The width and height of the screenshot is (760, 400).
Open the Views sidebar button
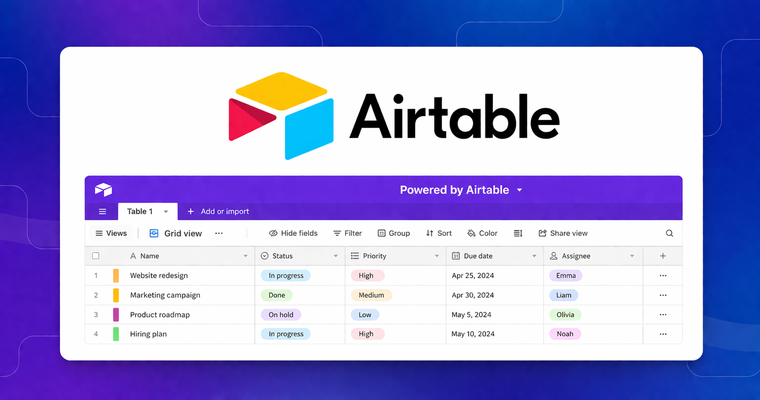(x=111, y=233)
